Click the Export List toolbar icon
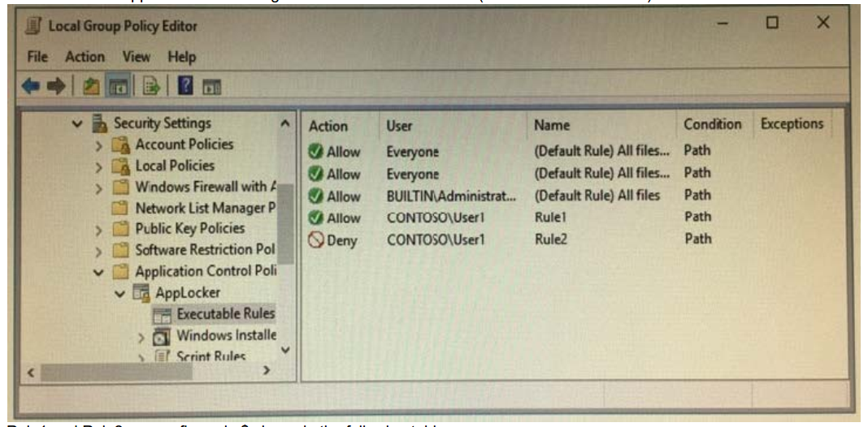The height and width of the screenshot is (427, 868). point(152,86)
